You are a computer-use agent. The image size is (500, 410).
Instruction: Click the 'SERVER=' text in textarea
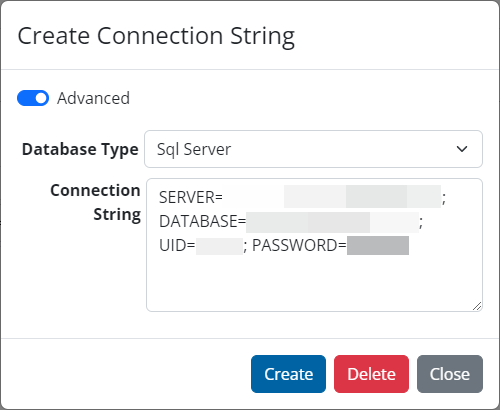[191, 197]
